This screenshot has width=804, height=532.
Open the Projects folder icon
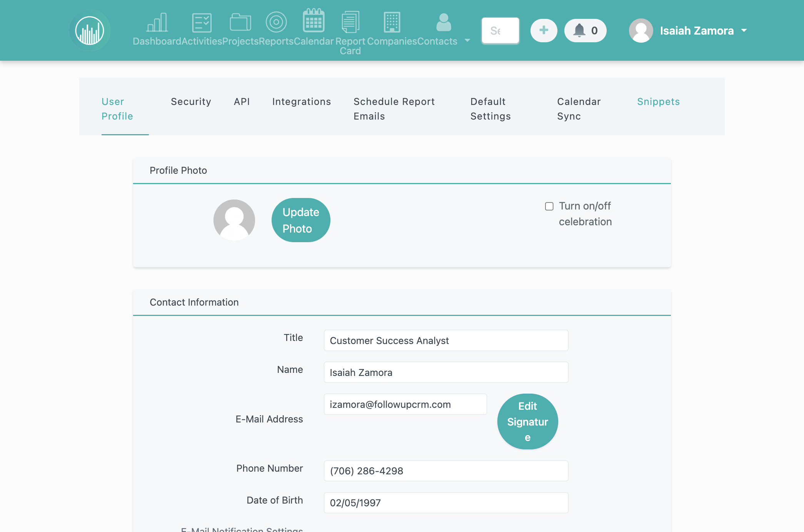pyautogui.click(x=240, y=22)
